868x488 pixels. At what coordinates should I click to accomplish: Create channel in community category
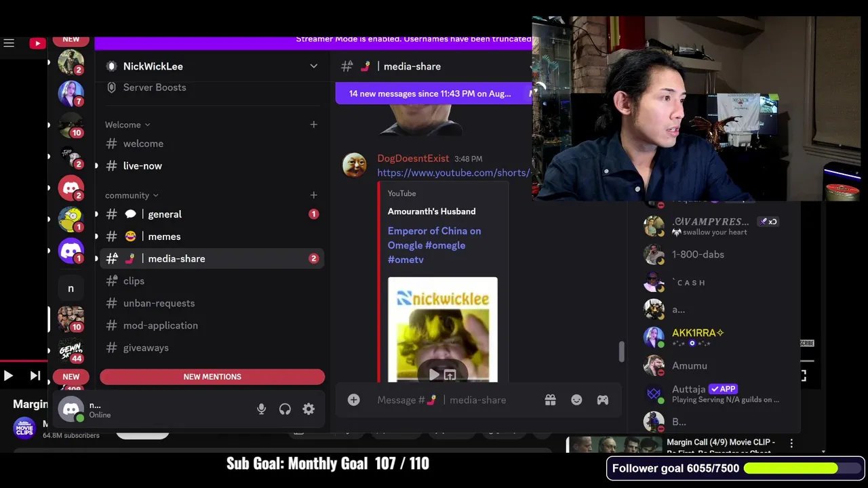(x=313, y=195)
